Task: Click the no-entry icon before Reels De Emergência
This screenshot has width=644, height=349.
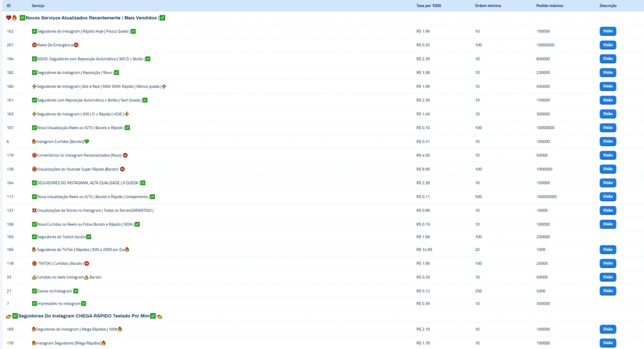Action: pyautogui.click(x=34, y=45)
